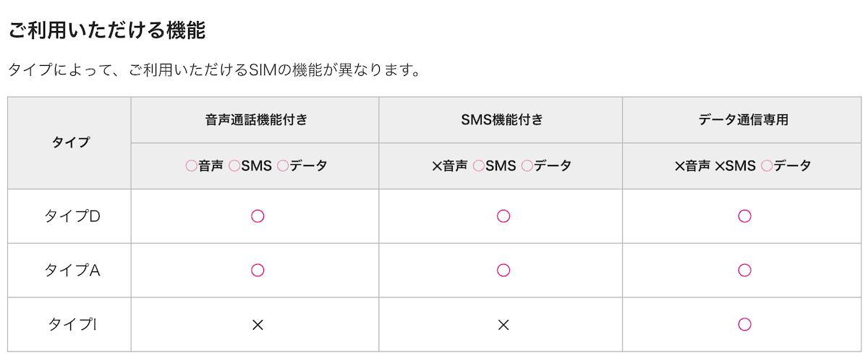Click the circle for タイプA data-only column

click(x=744, y=270)
